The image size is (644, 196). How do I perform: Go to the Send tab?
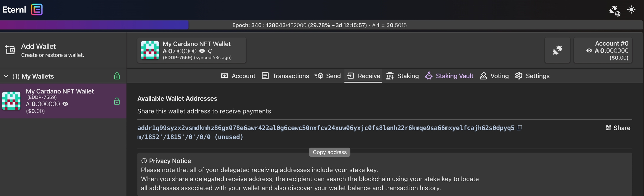[328, 76]
